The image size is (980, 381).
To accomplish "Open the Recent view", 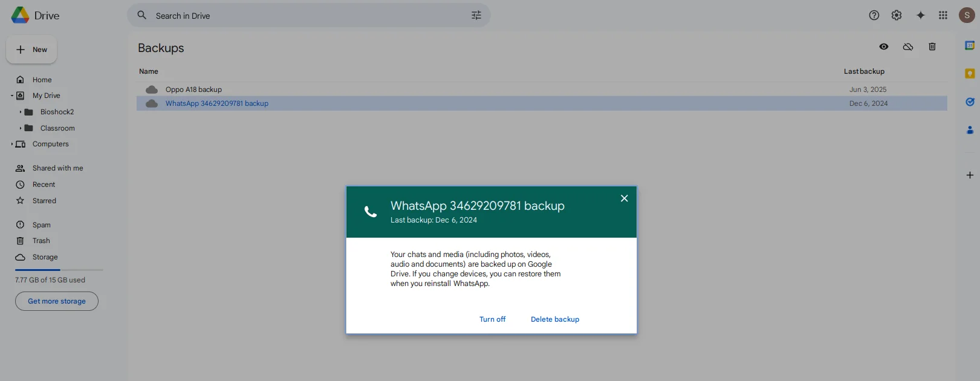I will tap(44, 184).
